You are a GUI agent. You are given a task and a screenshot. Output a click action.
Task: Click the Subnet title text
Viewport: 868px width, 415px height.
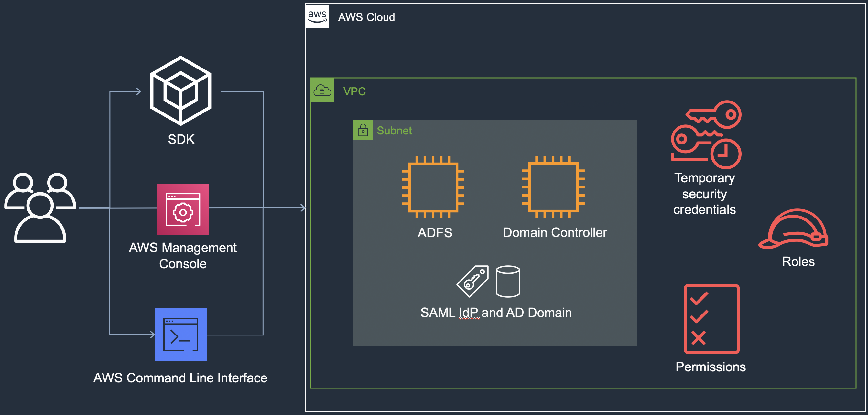click(x=395, y=131)
